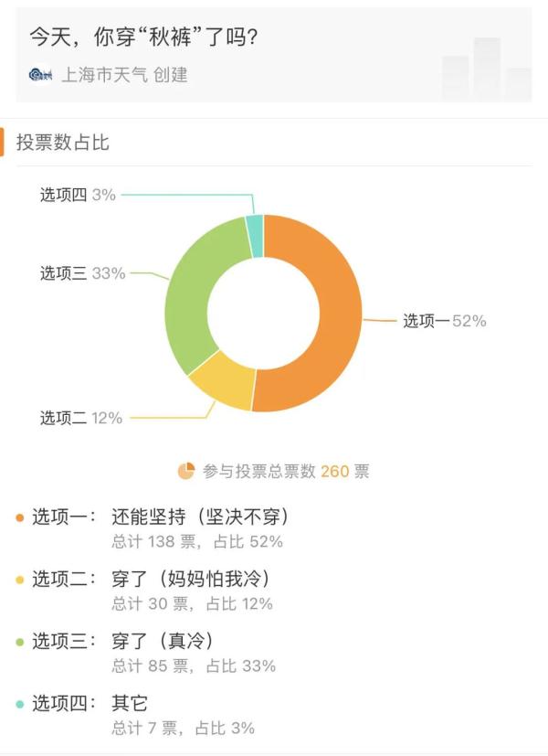
Task: Click the 上海市天气 profile avatar icon
Action: pos(37,75)
